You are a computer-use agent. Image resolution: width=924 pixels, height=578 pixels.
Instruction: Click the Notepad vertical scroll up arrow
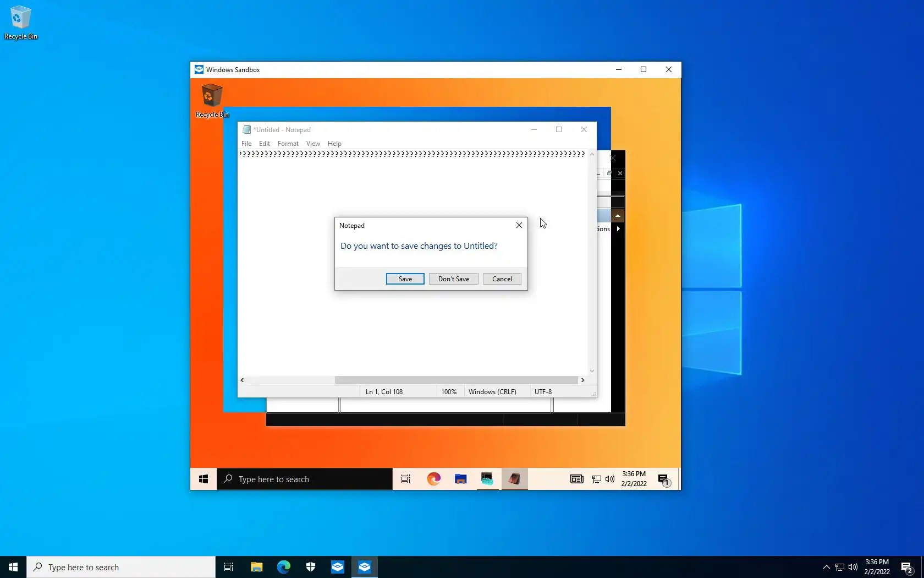pyautogui.click(x=592, y=154)
